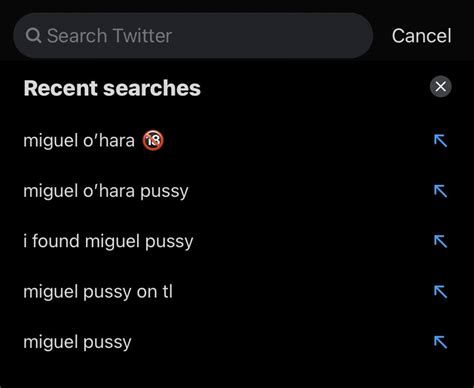
Task: Tap arrow next to "i found miguel pussy"
Action: [440, 241]
